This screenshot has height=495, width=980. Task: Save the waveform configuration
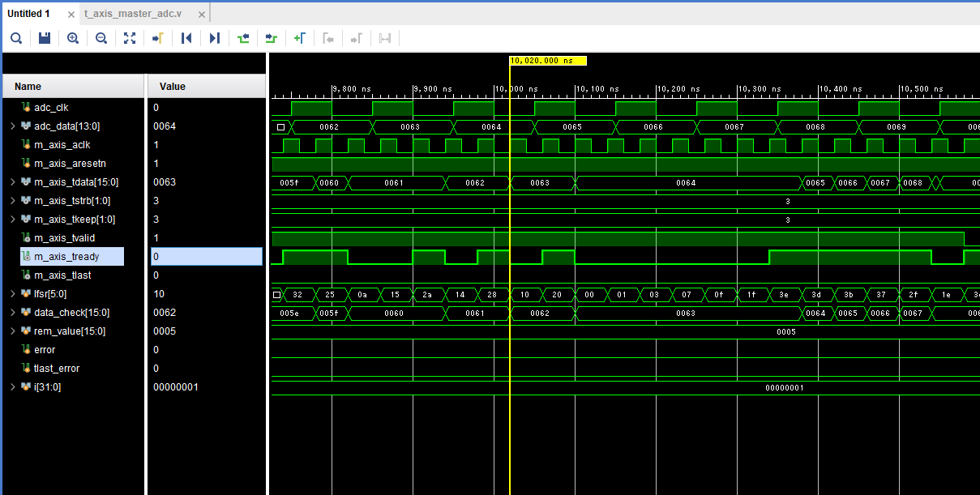[45, 38]
